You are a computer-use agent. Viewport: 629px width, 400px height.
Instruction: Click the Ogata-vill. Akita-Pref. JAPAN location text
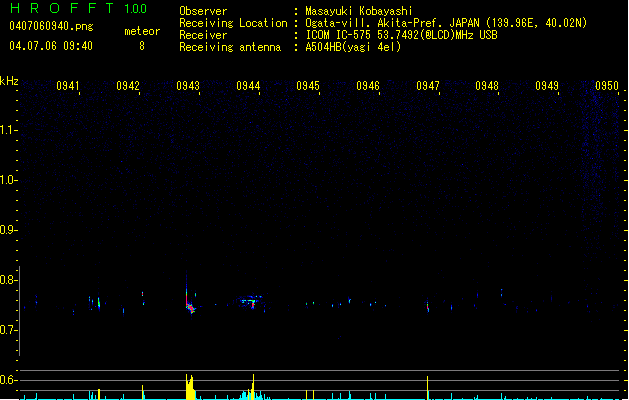pyautogui.click(x=446, y=23)
